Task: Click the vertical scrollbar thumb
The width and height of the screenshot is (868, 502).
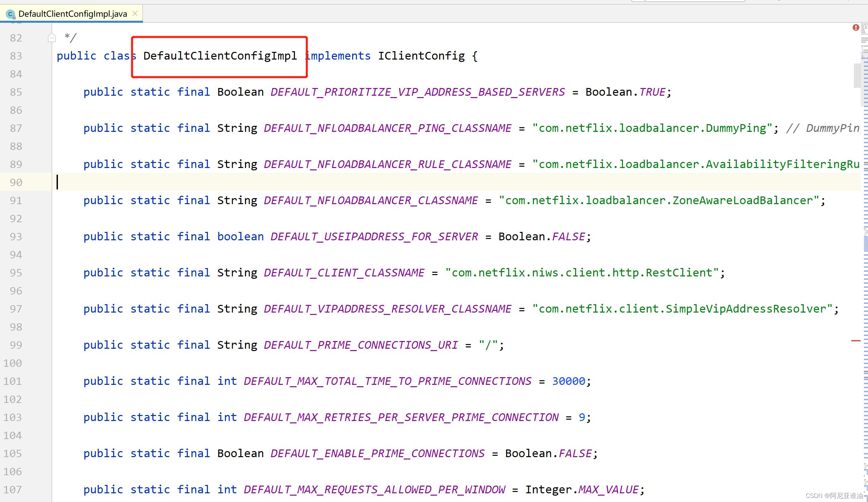Action: [x=857, y=76]
